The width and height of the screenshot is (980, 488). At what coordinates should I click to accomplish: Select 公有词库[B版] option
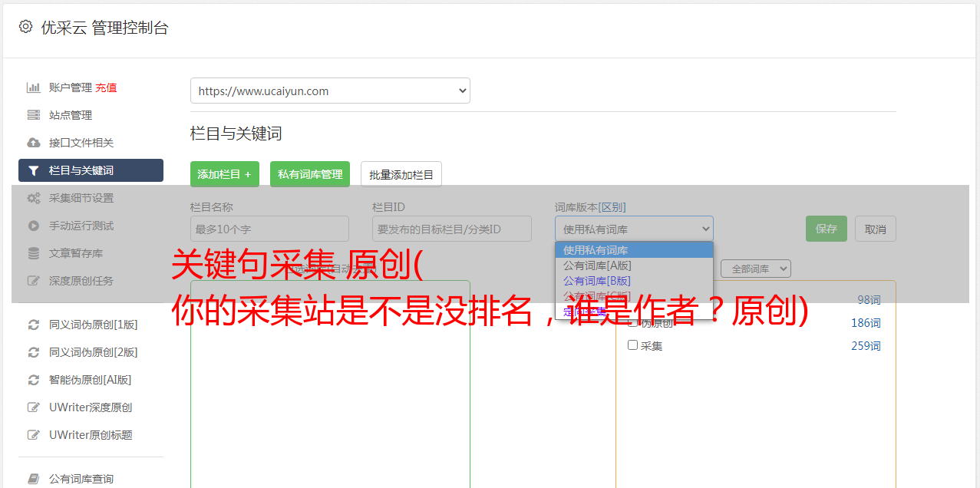point(634,281)
